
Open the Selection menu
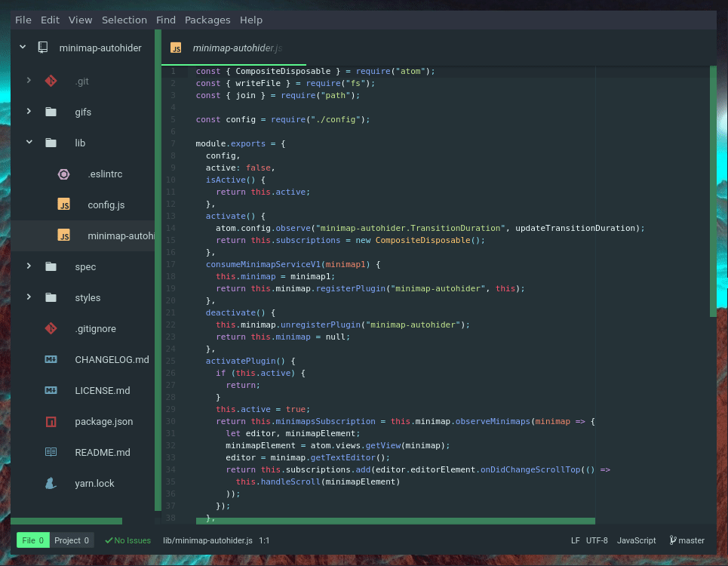tap(124, 20)
